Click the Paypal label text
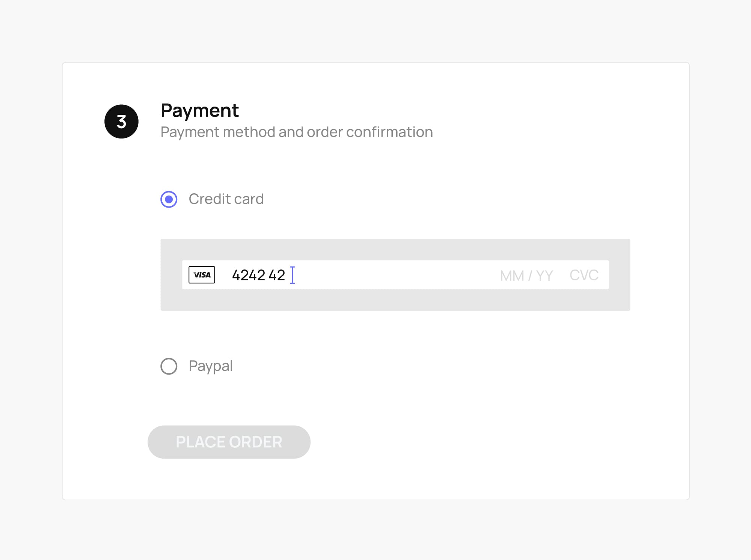The image size is (751, 560). (x=211, y=366)
